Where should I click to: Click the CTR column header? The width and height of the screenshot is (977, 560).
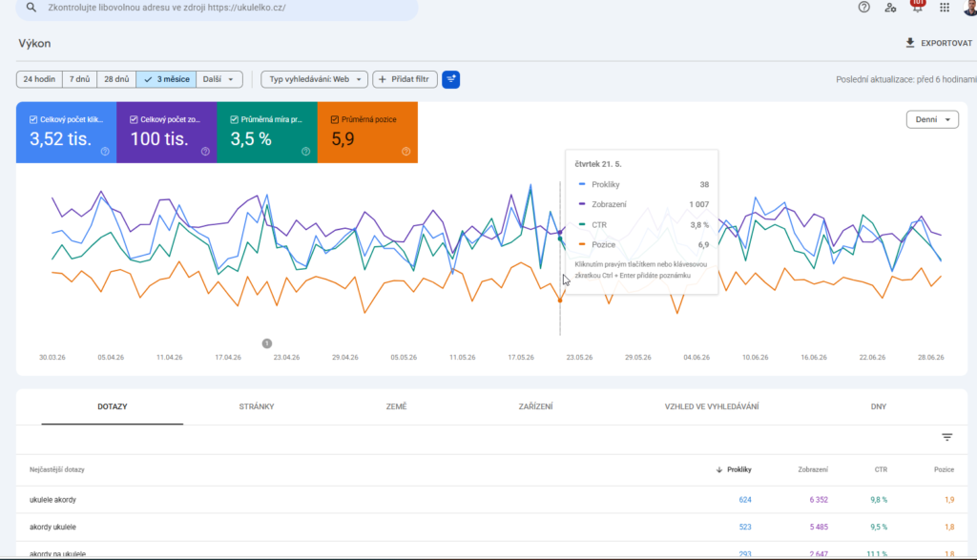[x=881, y=469]
